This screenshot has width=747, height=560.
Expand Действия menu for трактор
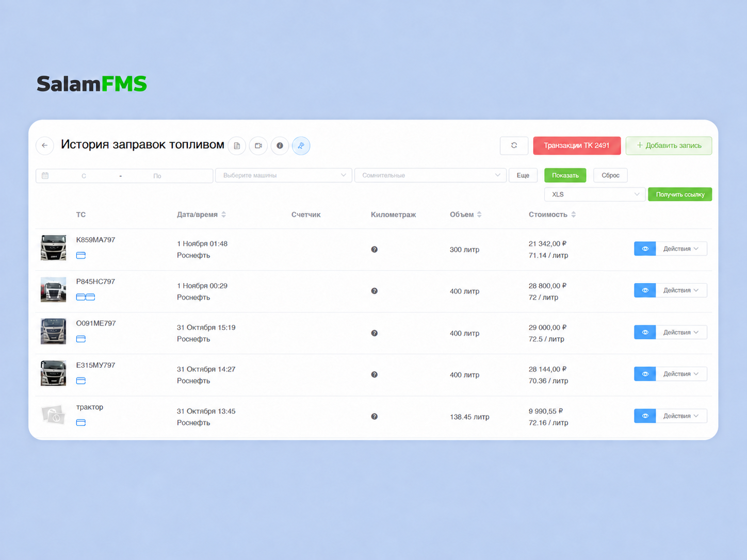tap(681, 416)
